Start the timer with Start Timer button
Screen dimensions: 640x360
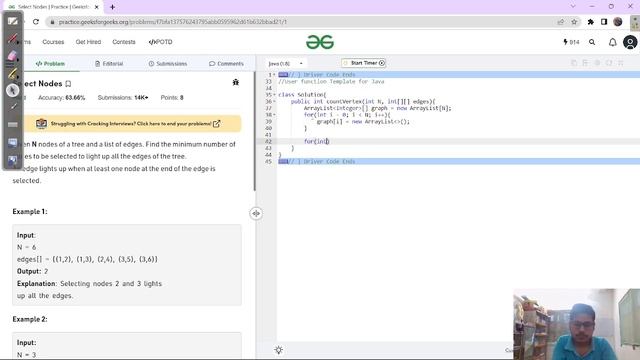tap(364, 63)
